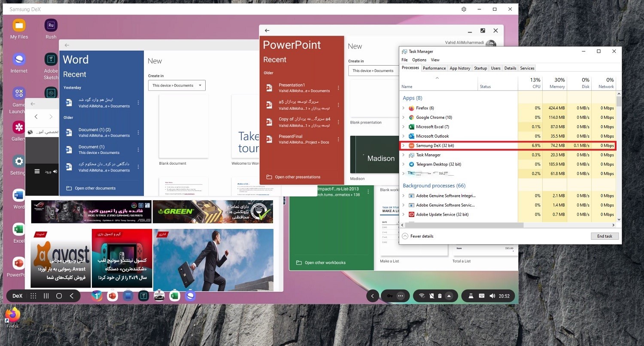The width and height of the screenshot is (644, 346).
Task: Open Samsung DeX window settings gear
Action: [x=464, y=9]
